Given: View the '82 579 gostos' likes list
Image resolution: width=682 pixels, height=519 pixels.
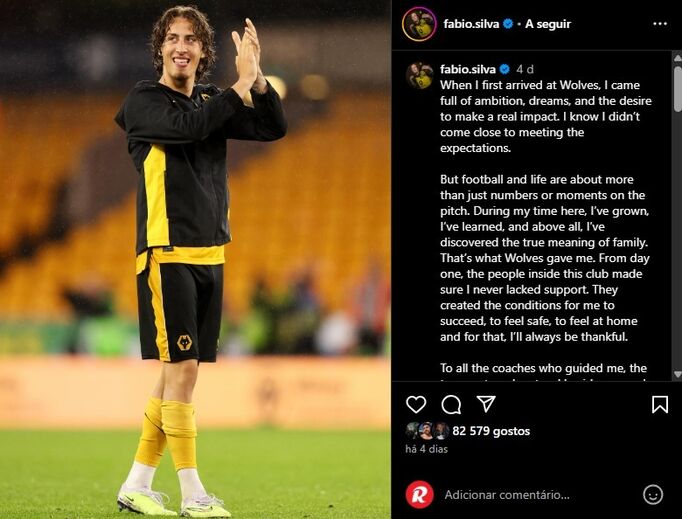Looking at the screenshot, I should tap(491, 431).
